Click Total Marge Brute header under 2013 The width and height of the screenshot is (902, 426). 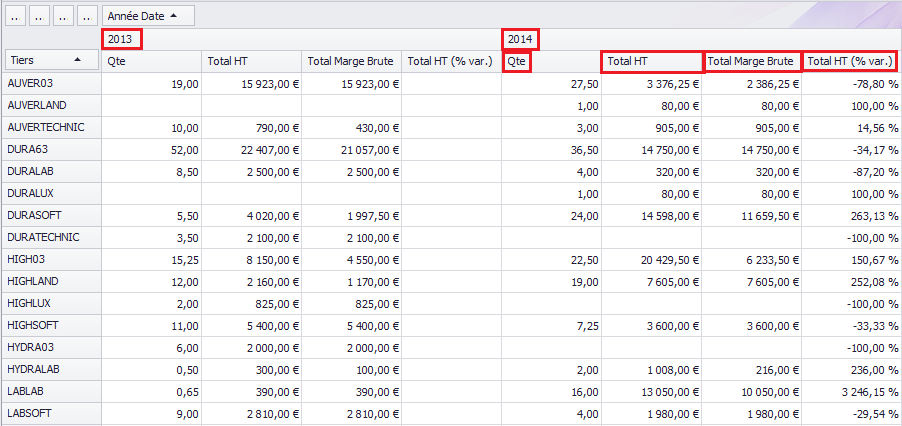pos(351,61)
